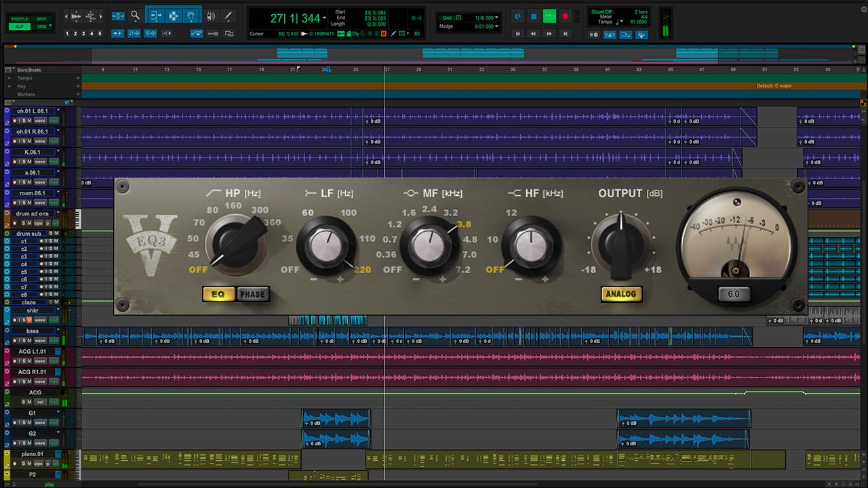
Task: Open oh.01 L.06.1 track view selector 'wave'
Action: 40,121
